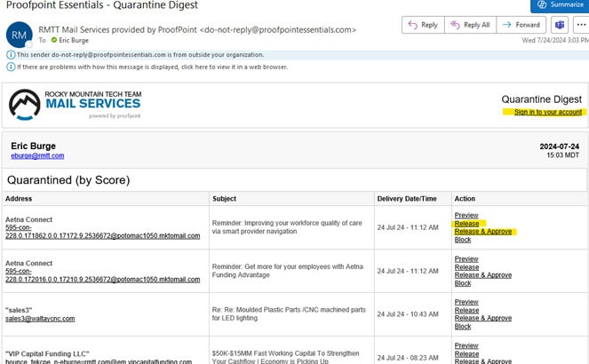Click the outside-organization sender info bar
The width and height of the screenshot is (589, 364).
pyautogui.click(x=297, y=55)
